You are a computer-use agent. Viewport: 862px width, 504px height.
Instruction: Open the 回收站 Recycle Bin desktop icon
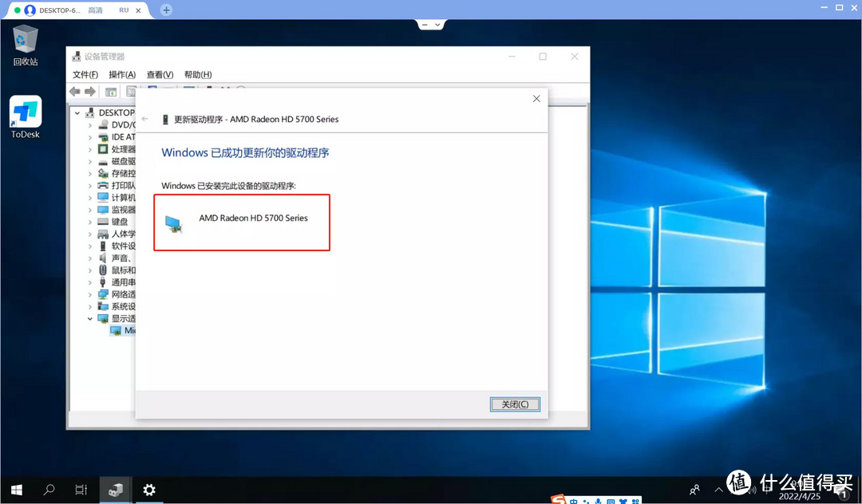coord(26,45)
